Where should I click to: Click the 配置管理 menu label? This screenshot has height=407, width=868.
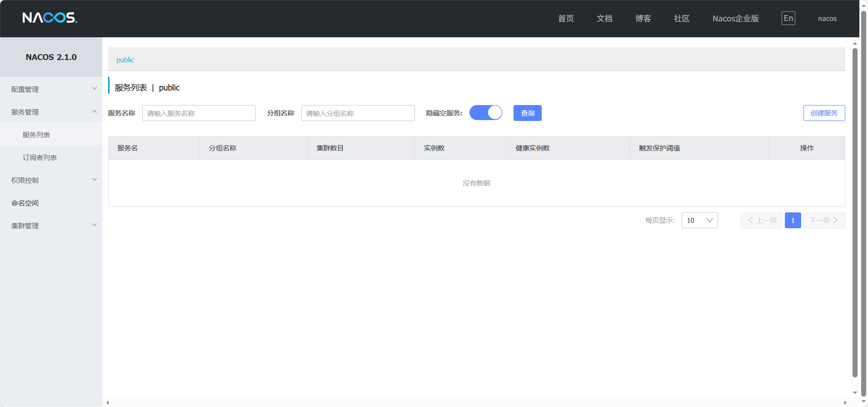click(x=25, y=90)
